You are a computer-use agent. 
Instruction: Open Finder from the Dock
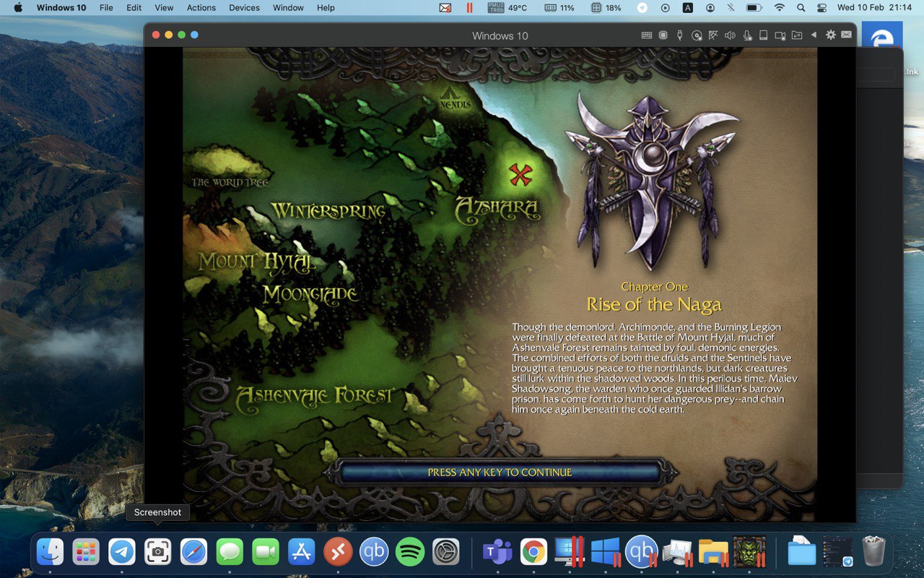[50, 552]
